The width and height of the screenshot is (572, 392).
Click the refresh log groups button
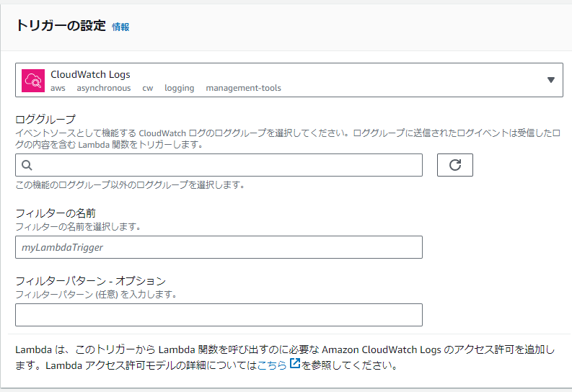tap(455, 165)
